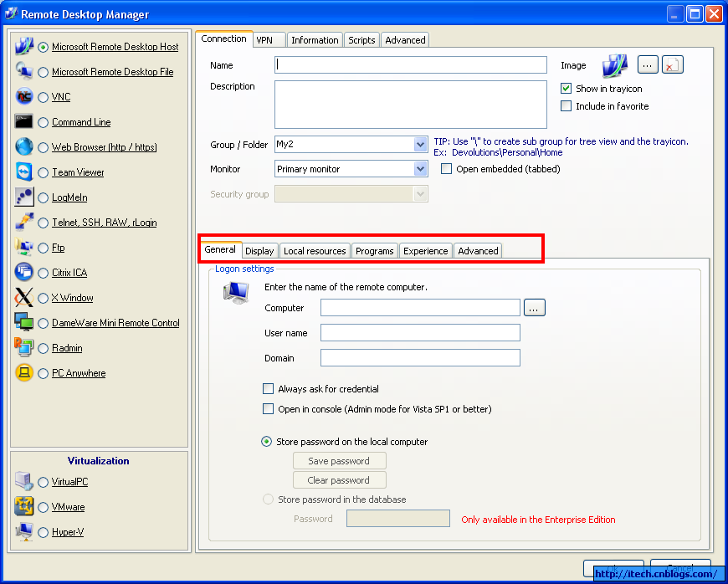
Task: Click the DameWare Mini Remote Control icon
Action: click(24, 322)
